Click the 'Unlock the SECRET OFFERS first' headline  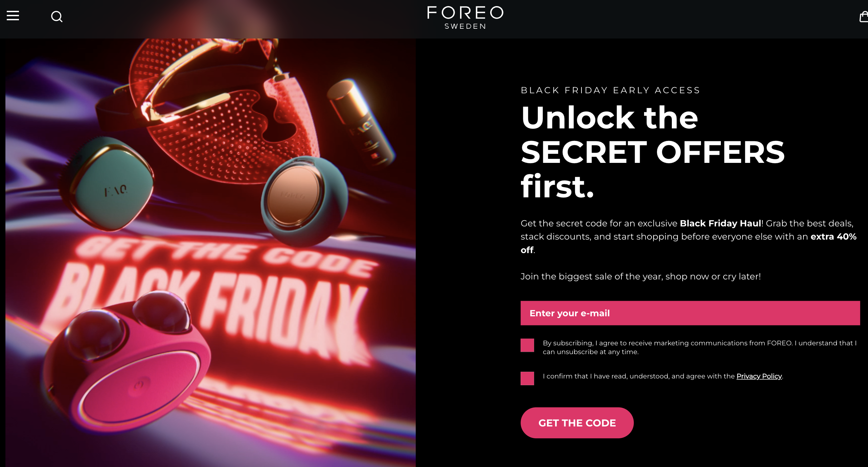[653, 152]
